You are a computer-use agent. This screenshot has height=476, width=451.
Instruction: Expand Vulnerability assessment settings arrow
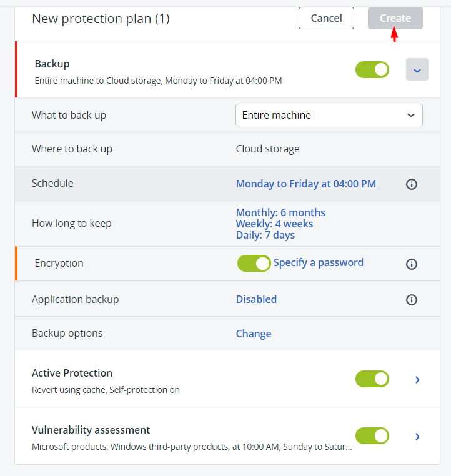[x=417, y=436]
